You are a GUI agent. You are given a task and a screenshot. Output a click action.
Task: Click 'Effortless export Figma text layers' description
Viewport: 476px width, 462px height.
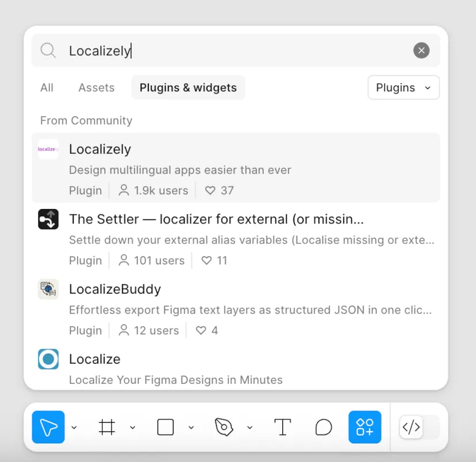(x=251, y=310)
